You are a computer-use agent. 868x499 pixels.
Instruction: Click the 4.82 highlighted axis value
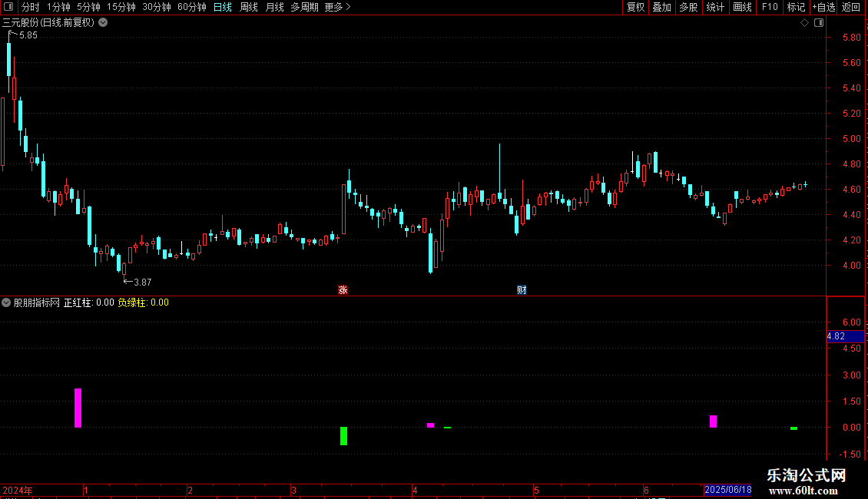(x=845, y=336)
